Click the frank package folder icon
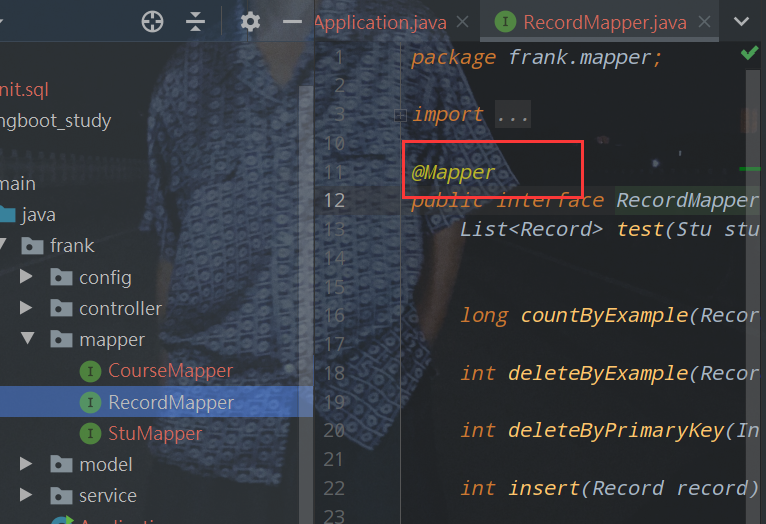 pos(32,246)
